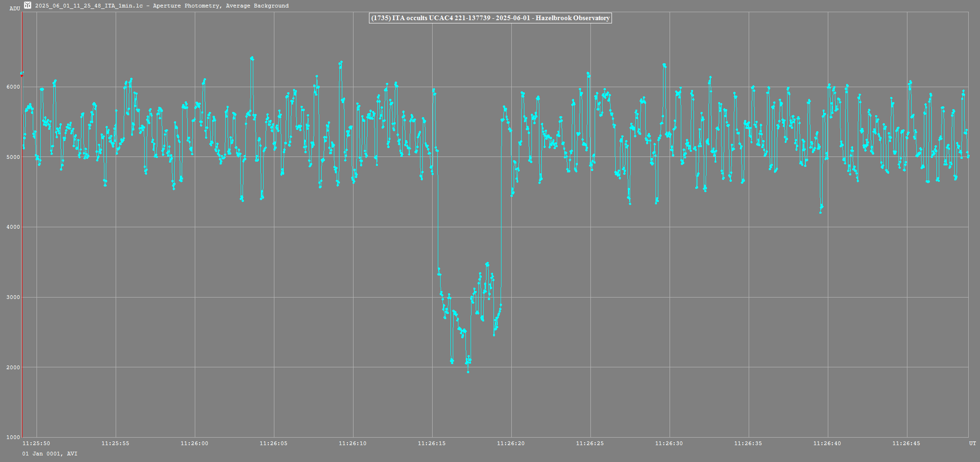Click the 5000 ADU axis label
This screenshot has height=462, width=980.
[13, 157]
